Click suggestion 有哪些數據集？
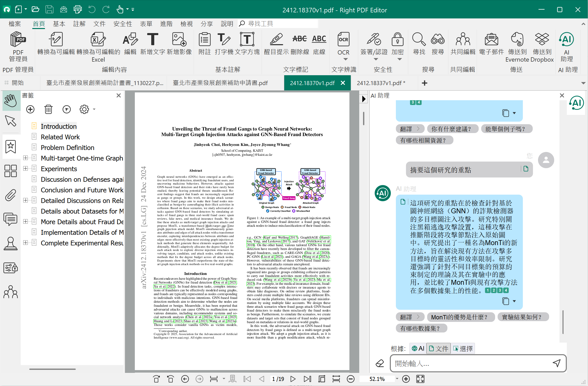The image size is (588, 386). click(x=421, y=328)
